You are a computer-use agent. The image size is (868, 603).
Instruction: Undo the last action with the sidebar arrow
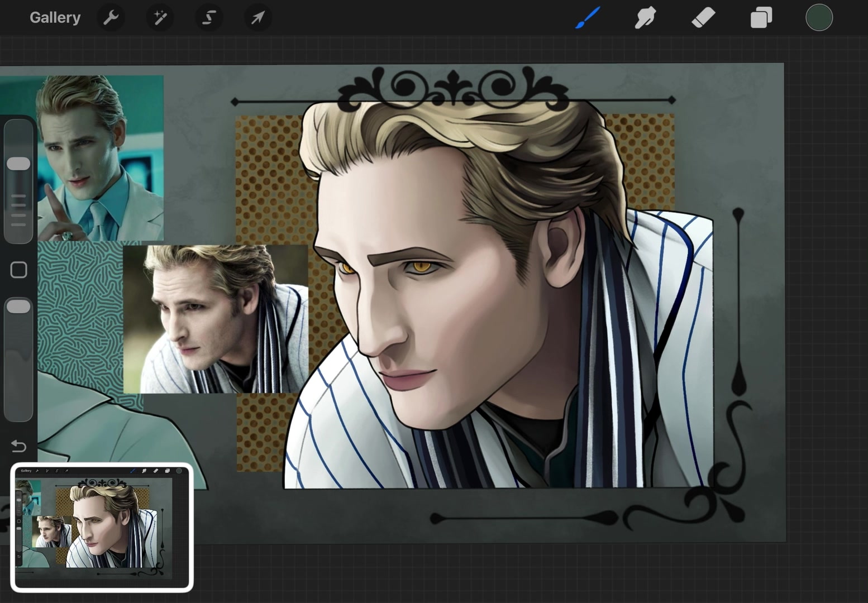click(18, 446)
